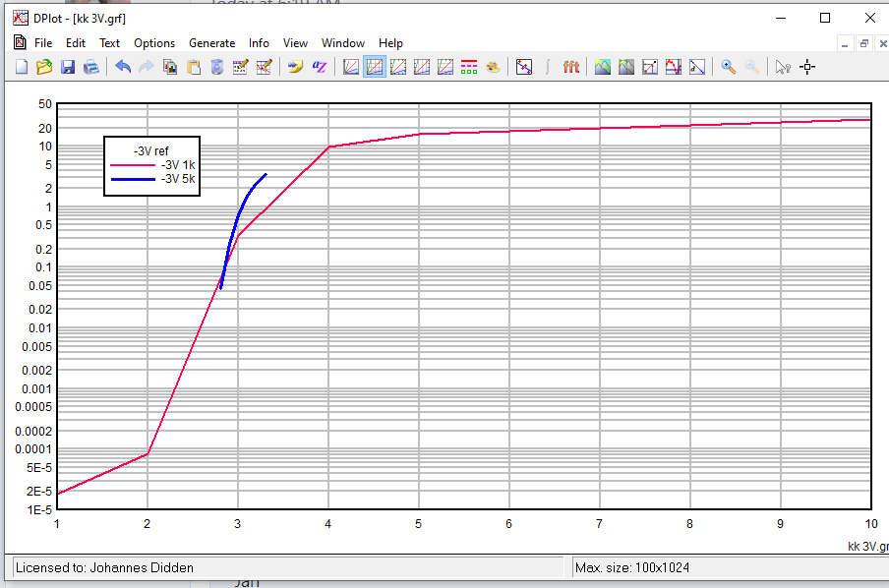Open line and symbol styles icon

click(x=469, y=67)
